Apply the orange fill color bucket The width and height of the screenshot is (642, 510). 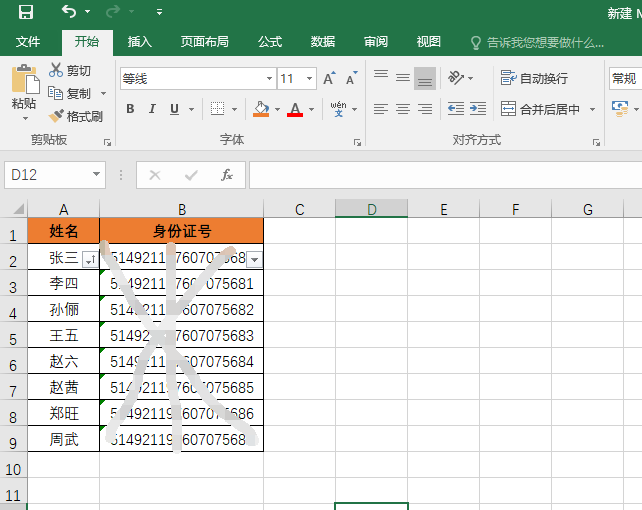[261, 109]
